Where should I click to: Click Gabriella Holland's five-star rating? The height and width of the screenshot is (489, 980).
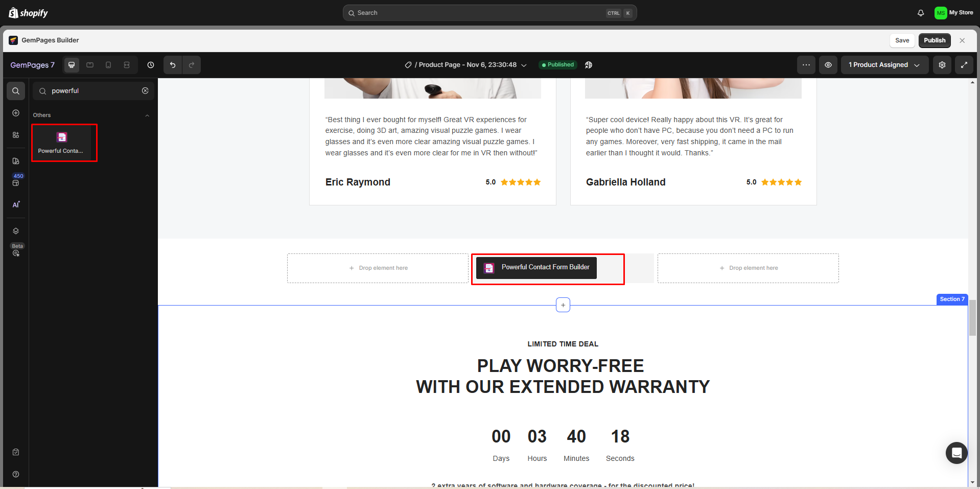[781, 182]
